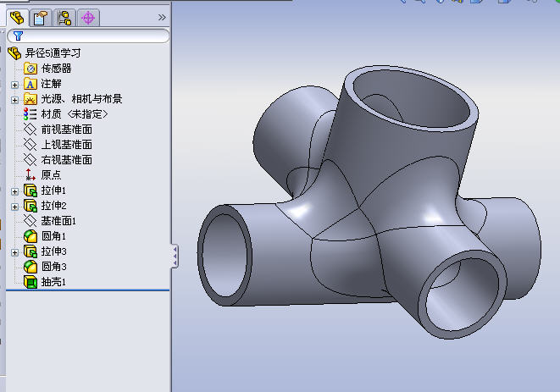Click the tree filter funnel icon
560x392 pixels.
[x=18, y=36]
